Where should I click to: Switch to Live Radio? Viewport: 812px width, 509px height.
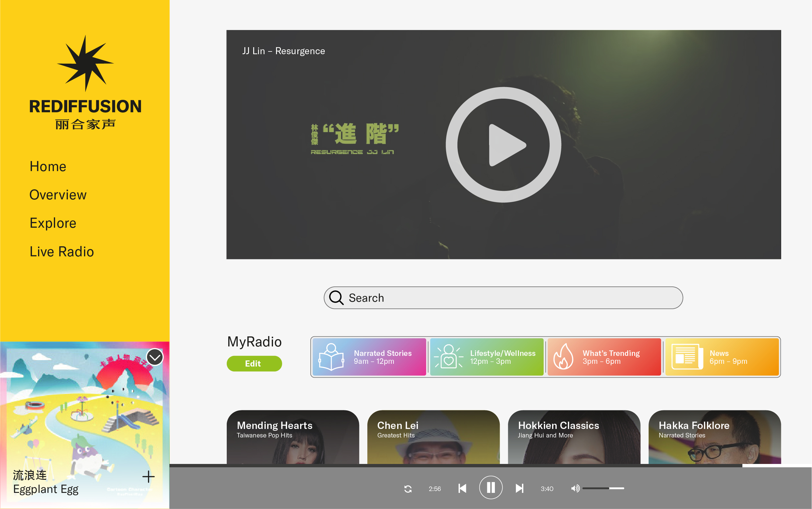(61, 251)
